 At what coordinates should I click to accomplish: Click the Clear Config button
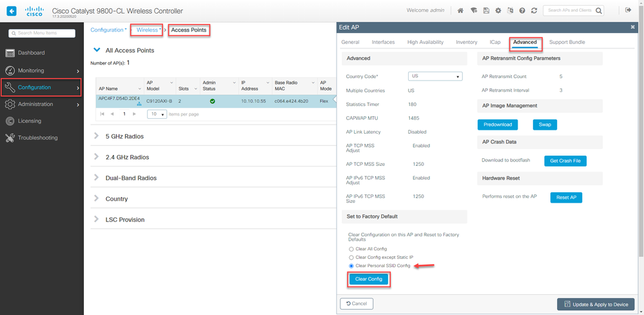(368, 279)
